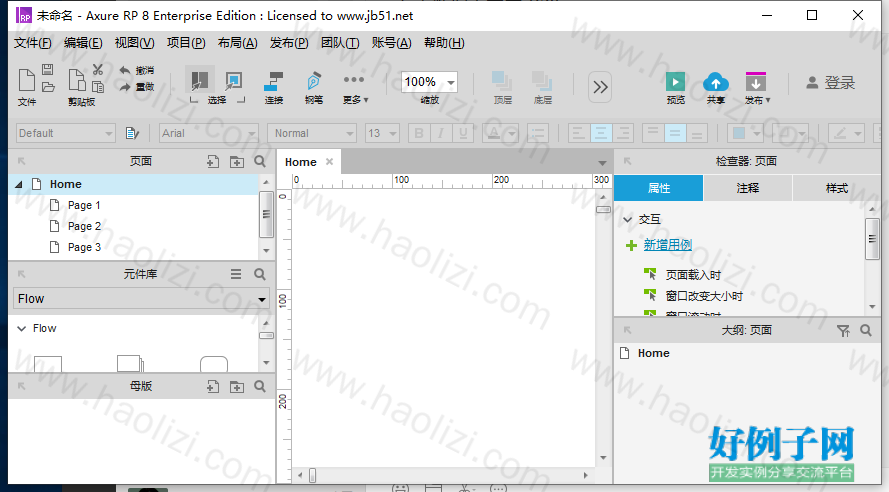Open the Normal font weight dropdown
This screenshot has height=492, width=889.
pos(312,133)
